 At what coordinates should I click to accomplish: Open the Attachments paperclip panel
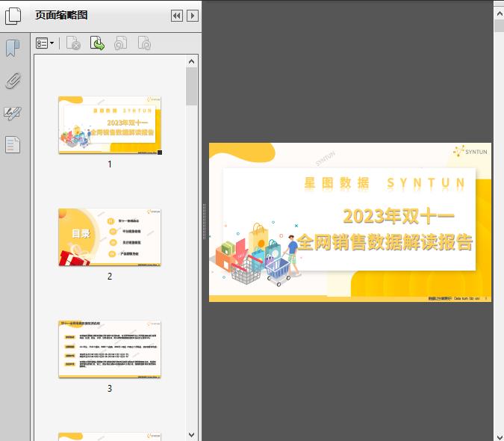coord(13,81)
